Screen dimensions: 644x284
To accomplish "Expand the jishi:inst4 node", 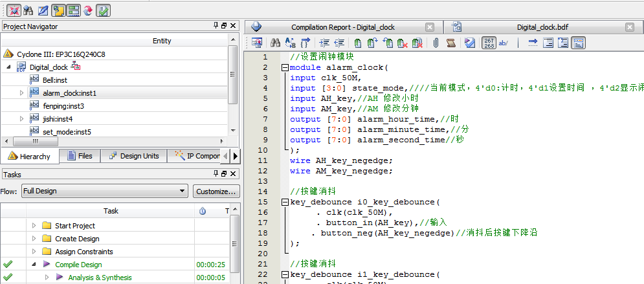I will tap(22, 119).
